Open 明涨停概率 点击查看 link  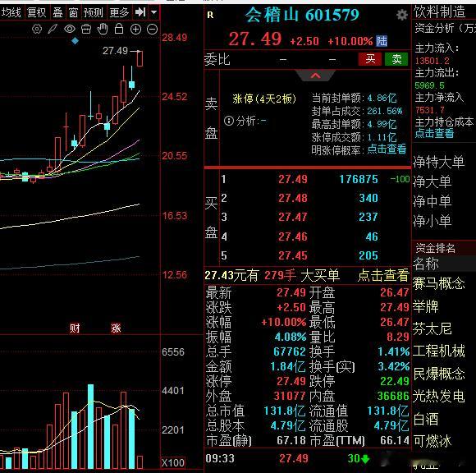pos(387,149)
